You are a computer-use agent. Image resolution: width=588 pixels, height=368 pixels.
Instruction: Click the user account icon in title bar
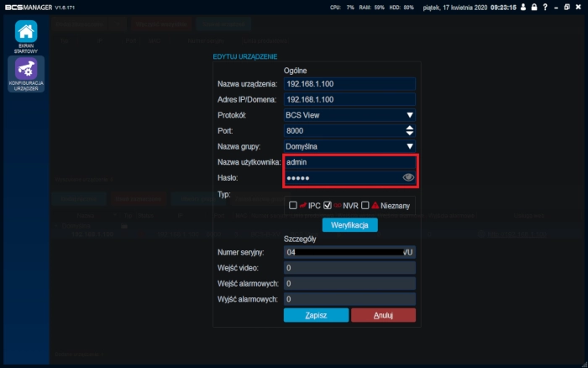point(523,7)
